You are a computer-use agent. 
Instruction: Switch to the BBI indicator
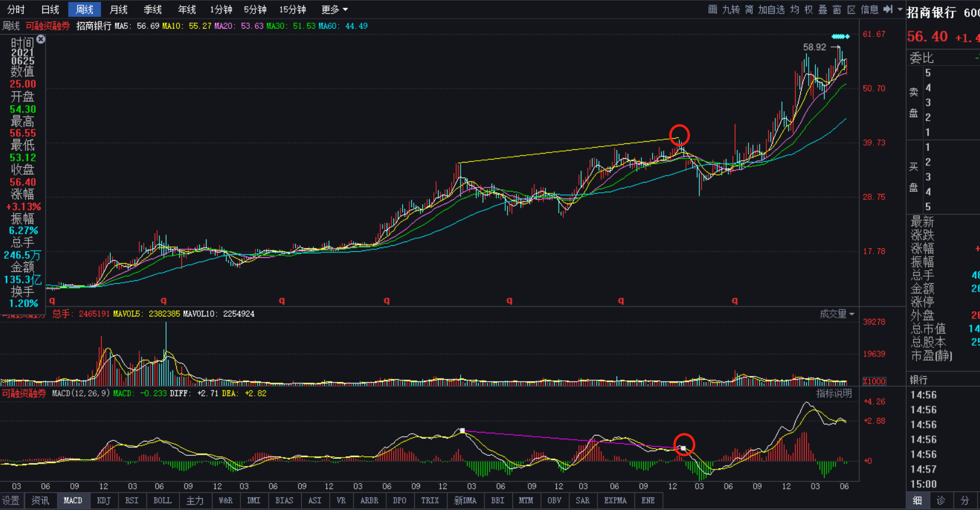point(497,500)
